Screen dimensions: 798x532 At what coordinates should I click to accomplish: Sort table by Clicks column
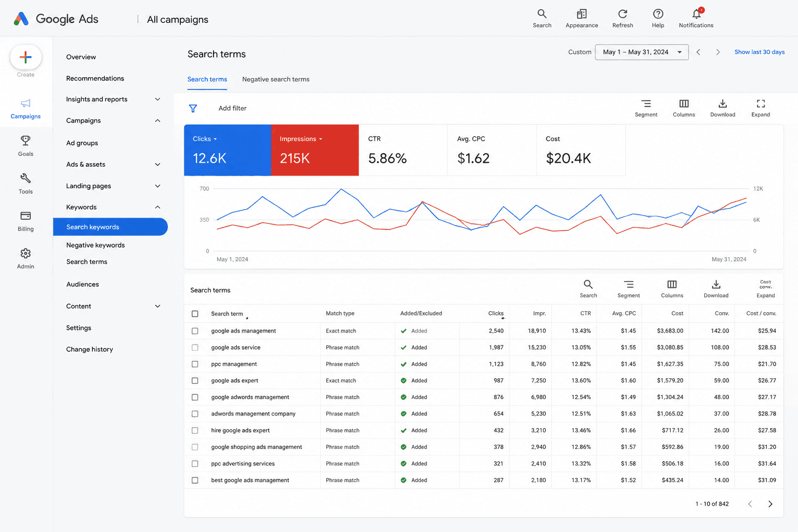pyautogui.click(x=496, y=313)
